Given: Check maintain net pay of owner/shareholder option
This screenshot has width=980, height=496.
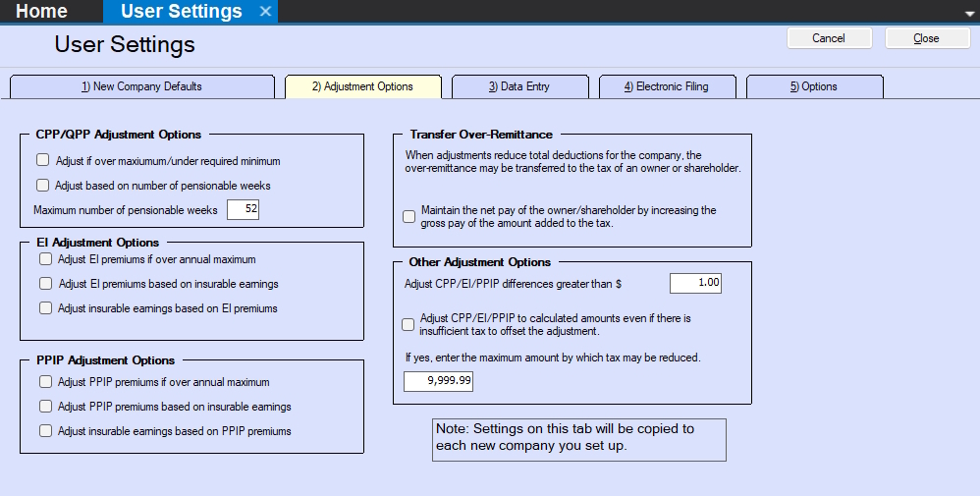Looking at the screenshot, I should click(x=409, y=216).
